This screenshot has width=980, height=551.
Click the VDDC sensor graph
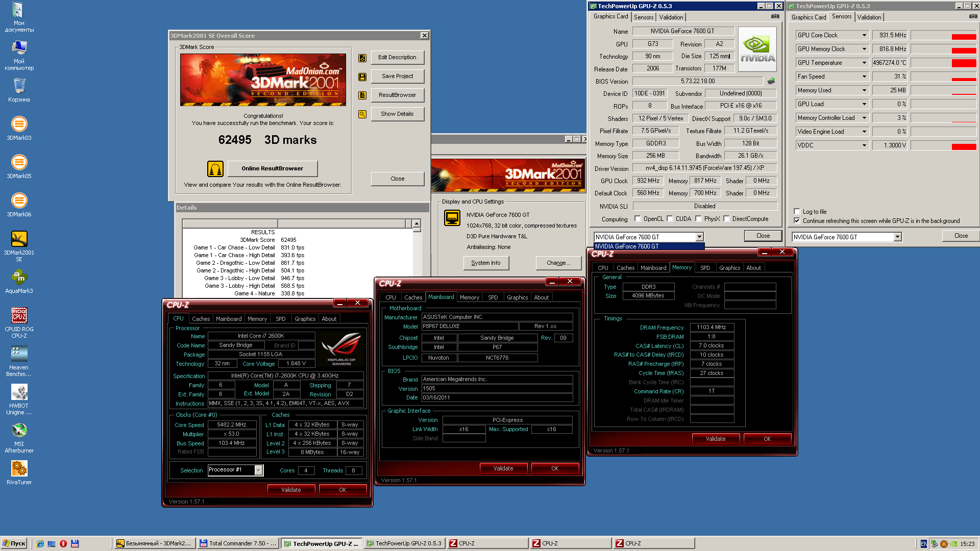944,145
